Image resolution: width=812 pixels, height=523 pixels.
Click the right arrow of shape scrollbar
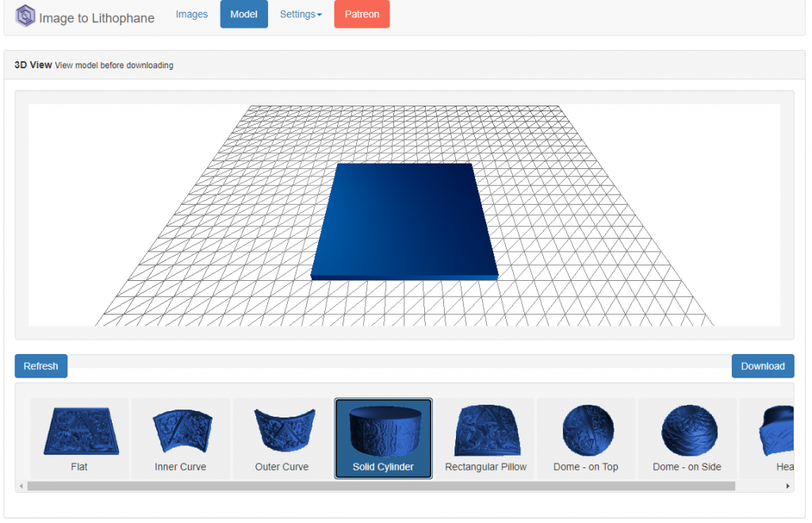tap(788, 486)
